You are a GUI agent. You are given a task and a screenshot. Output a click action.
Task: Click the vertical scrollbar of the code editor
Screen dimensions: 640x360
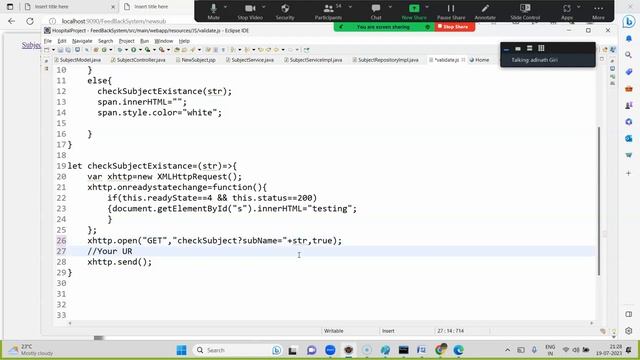[599, 201]
